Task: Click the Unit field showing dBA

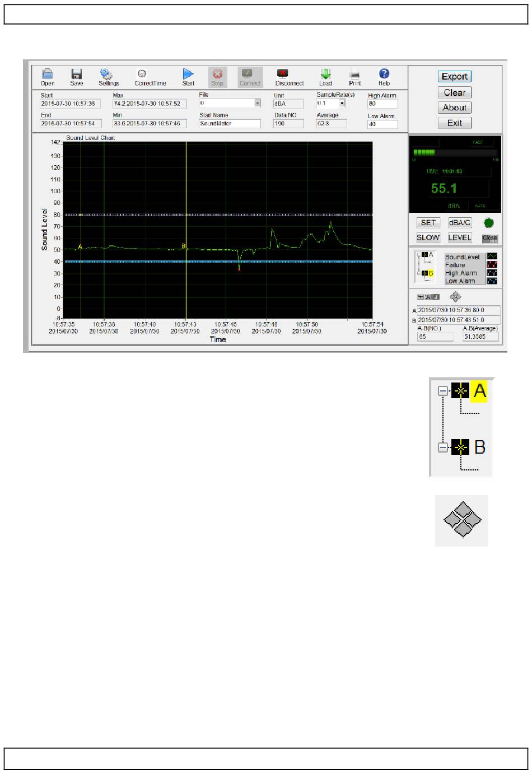Action: tap(288, 104)
